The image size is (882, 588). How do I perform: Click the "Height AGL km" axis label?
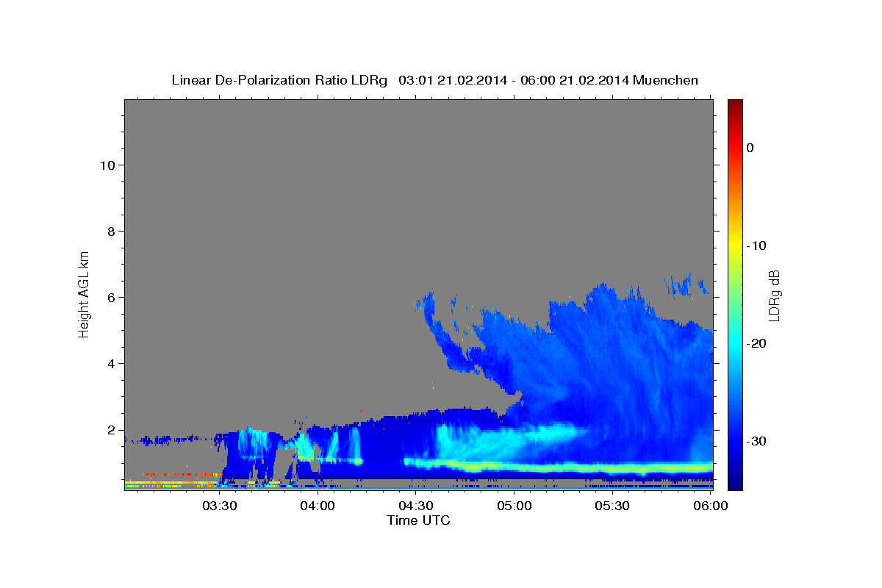point(84,293)
